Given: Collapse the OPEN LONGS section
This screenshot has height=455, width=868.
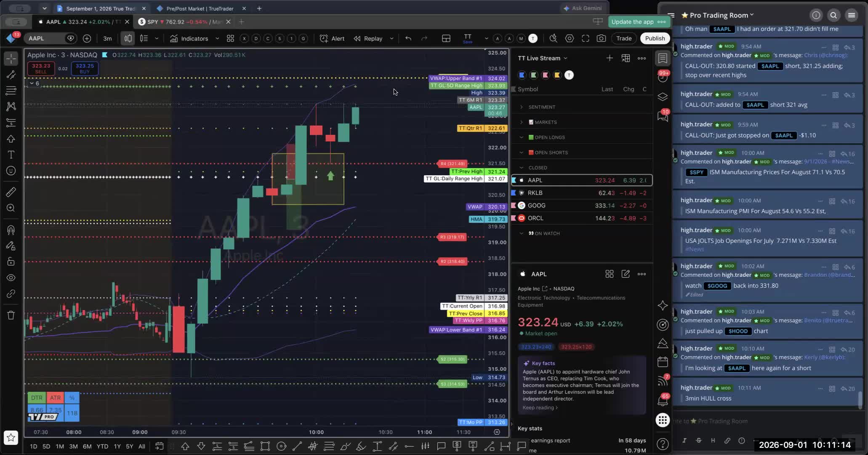Looking at the screenshot, I should (522, 137).
